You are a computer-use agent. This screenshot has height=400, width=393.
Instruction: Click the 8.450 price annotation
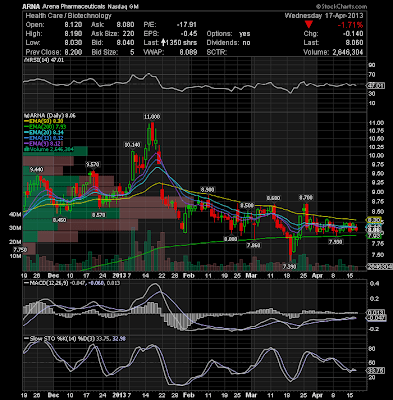(59, 220)
